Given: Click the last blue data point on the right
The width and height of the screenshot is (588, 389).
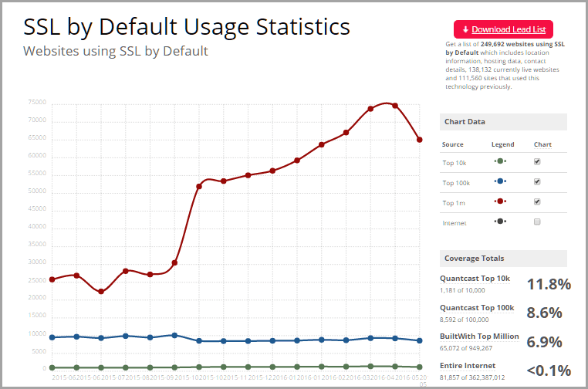Looking at the screenshot, I should pyautogui.click(x=420, y=340).
